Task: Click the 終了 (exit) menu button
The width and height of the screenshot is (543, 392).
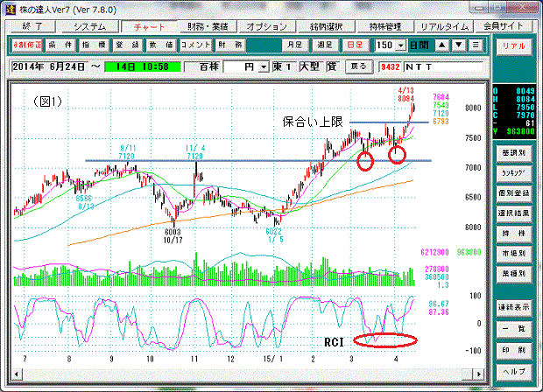Action: pos(32,26)
